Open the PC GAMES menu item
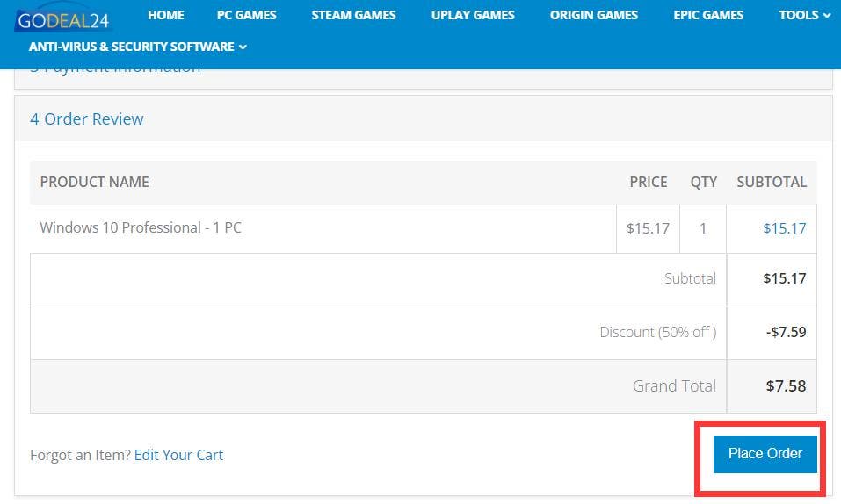Image resolution: width=841 pixels, height=504 pixels. (x=246, y=15)
